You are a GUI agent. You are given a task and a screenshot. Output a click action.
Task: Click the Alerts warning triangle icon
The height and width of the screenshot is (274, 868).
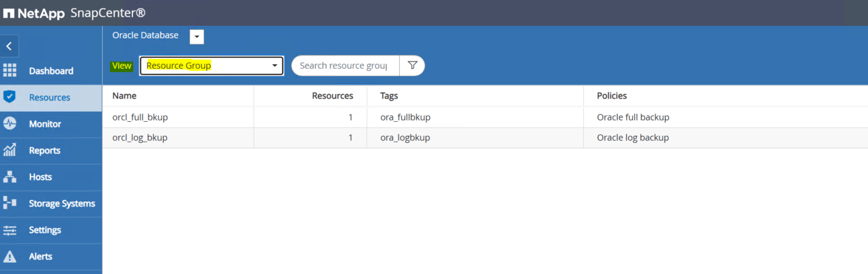point(9,256)
